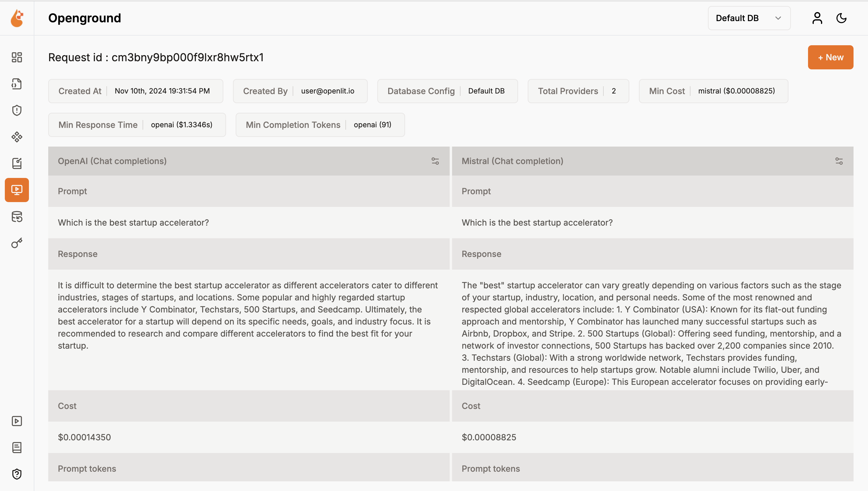Open the help icon at sidebar bottom
The height and width of the screenshot is (491, 868).
coord(17,474)
